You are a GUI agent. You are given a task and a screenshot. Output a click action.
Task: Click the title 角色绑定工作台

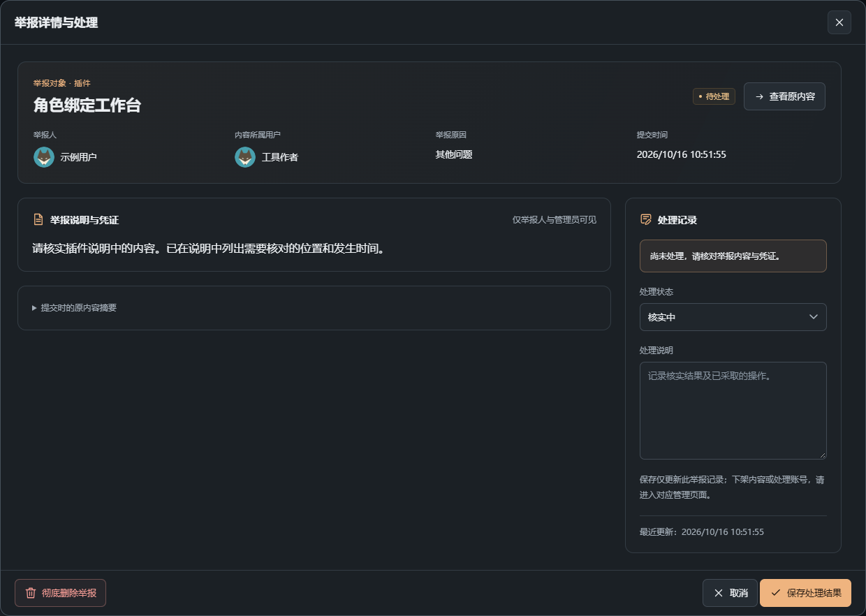pyautogui.click(x=87, y=105)
